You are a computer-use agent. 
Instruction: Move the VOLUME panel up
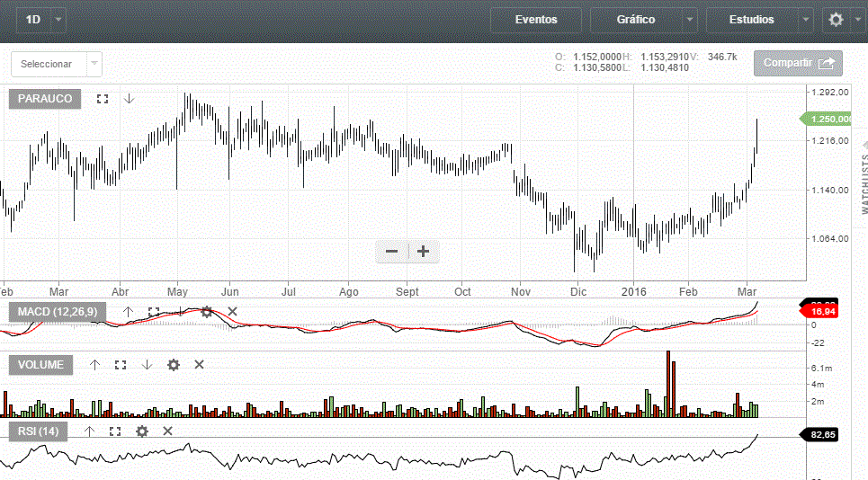94,365
